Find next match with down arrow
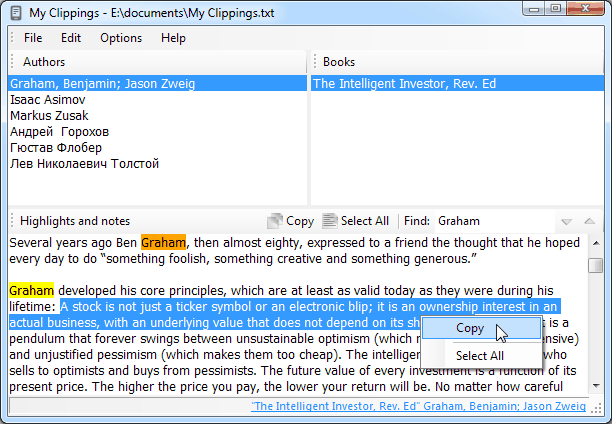612x424 pixels. click(x=566, y=221)
